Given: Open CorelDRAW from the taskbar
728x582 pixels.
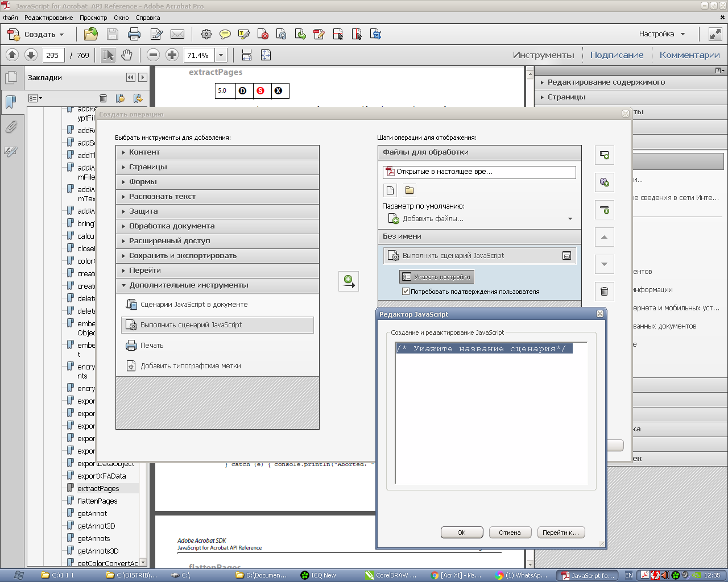Looking at the screenshot, I should click(x=391, y=575).
